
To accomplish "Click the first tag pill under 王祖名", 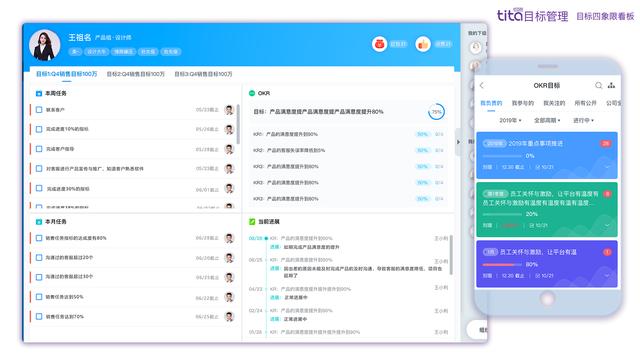I will 75,52.
